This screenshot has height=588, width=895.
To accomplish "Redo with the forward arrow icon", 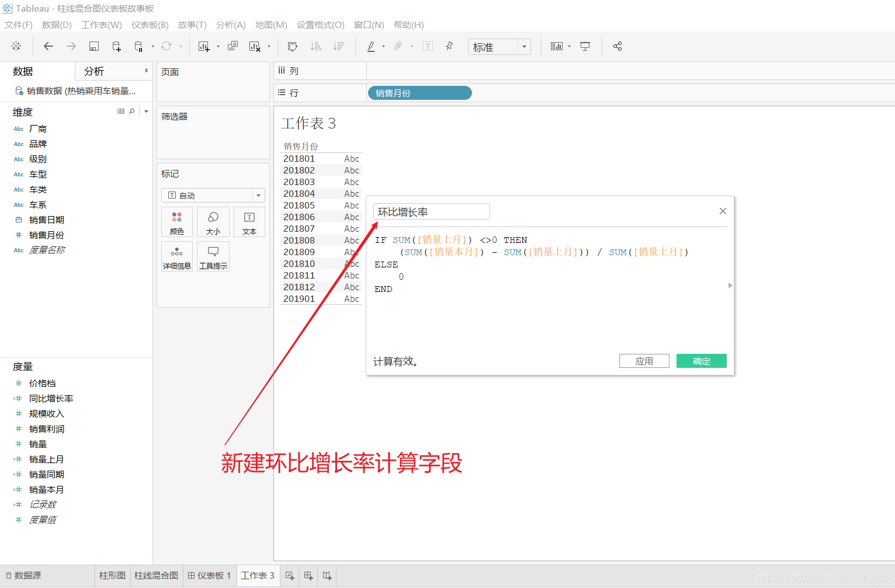I will click(71, 46).
